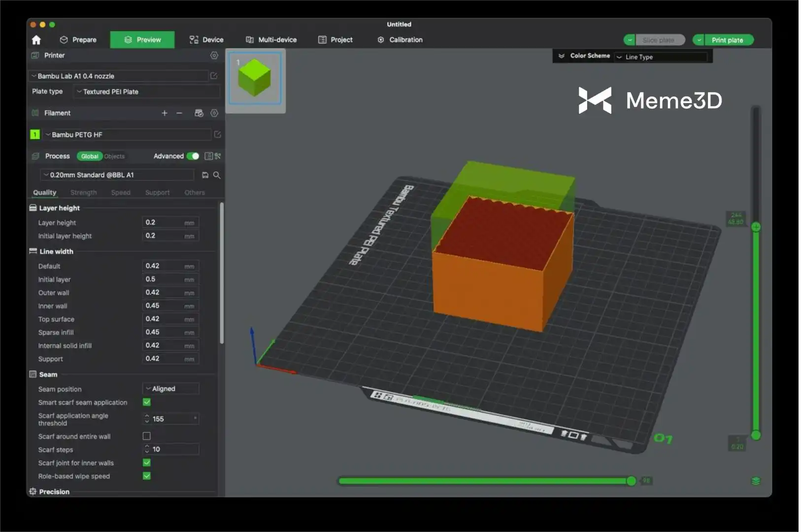
Task: Click the layers icon at bottom right
Action: point(755,481)
